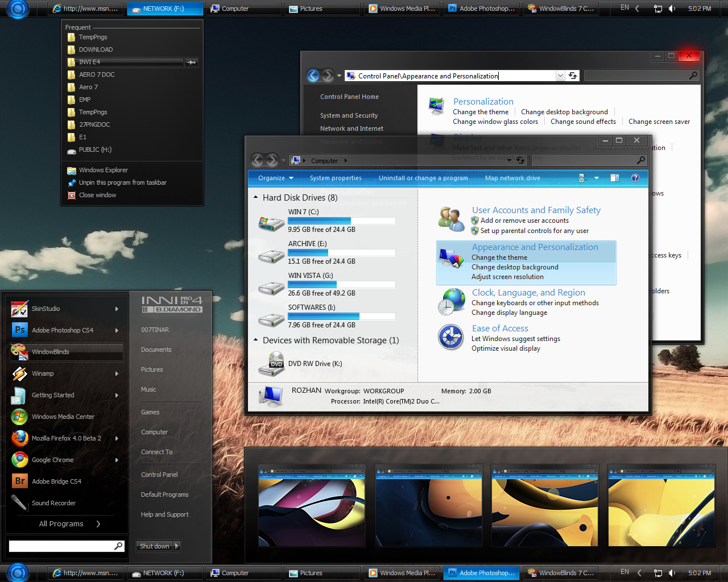Toggle the preview pane icon in Computer toolbar
This screenshot has height=582, width=728.
point(615,178)
